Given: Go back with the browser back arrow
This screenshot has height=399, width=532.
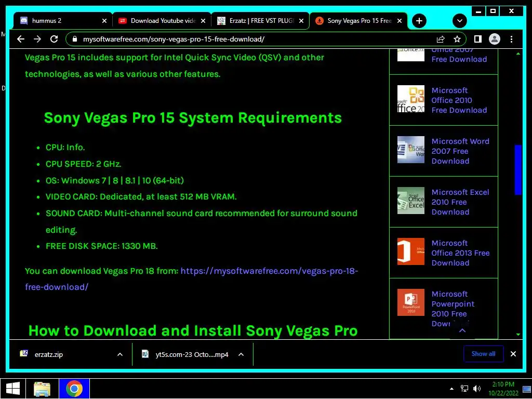Looking at the screenshot, I should click(21, 39).
